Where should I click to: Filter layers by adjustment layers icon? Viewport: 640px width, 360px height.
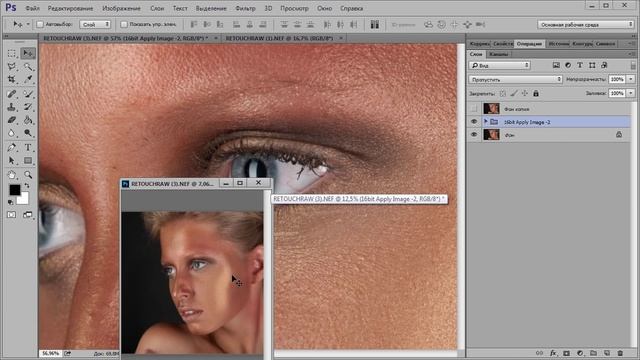click(568, 65)
